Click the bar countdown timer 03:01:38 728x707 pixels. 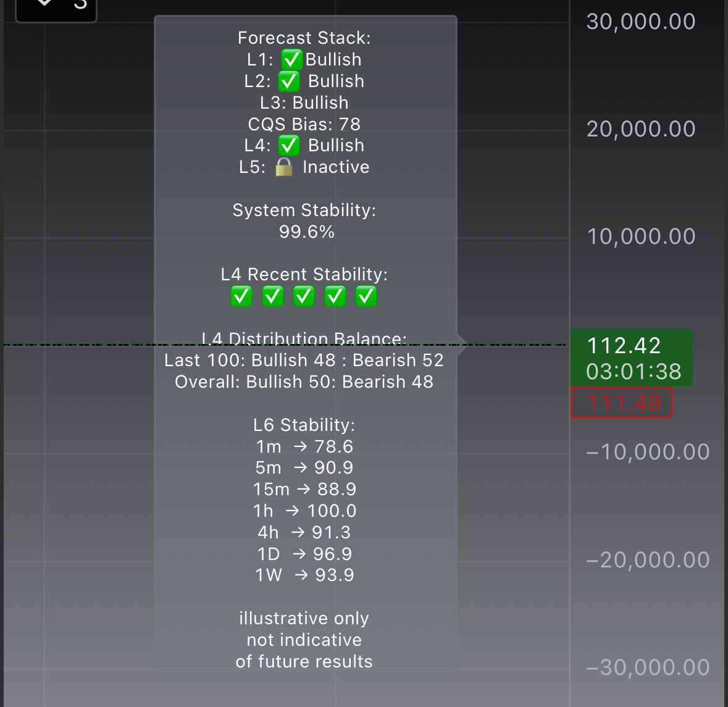tap(634, 372)
